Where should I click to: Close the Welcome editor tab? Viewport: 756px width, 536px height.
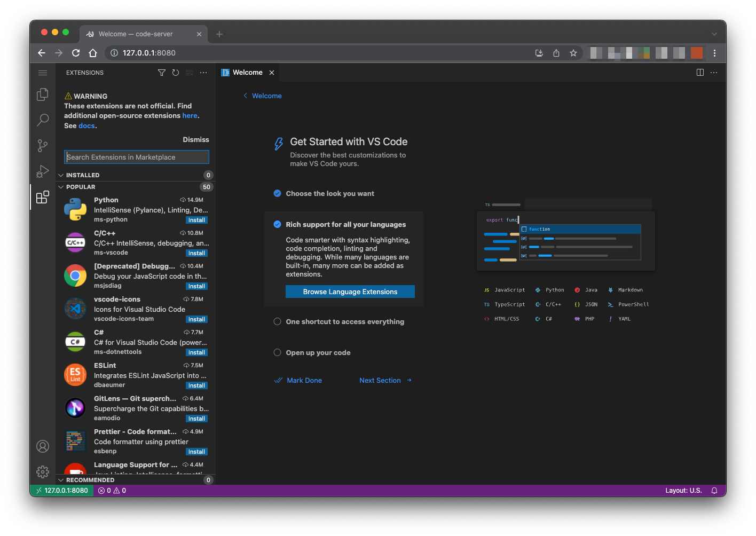pos(272,73)
